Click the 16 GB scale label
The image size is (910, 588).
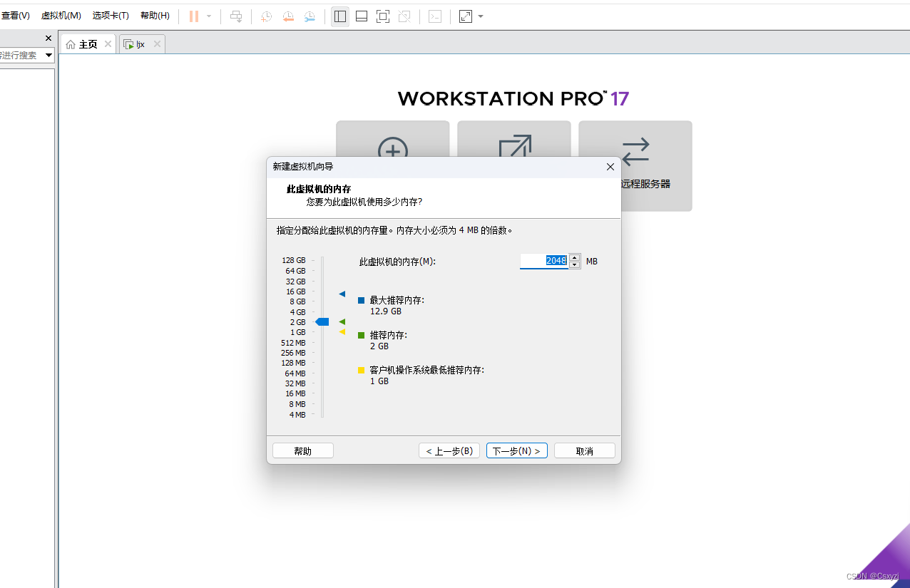pyautogui.click(x=296, y=292)
